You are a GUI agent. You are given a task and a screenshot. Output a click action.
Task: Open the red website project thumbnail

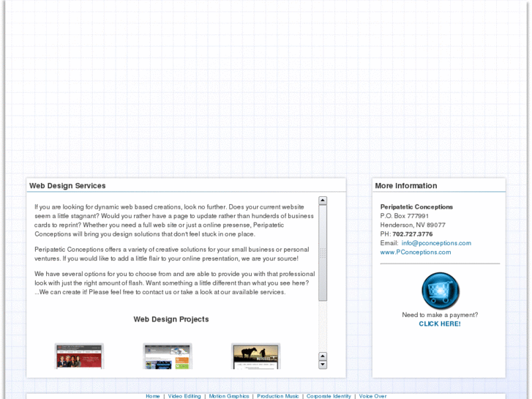(79, 356)
